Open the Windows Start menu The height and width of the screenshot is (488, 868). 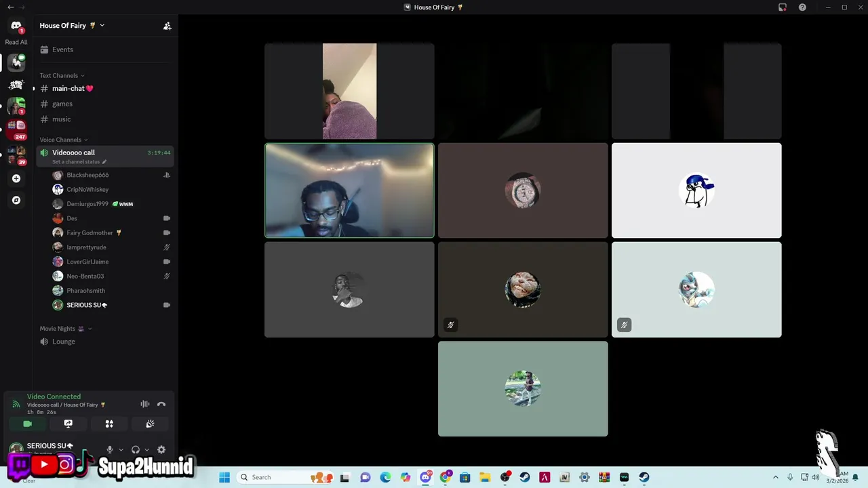(x=224, y=477)
